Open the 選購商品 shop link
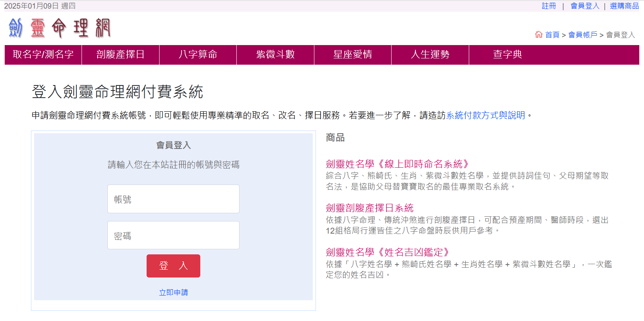The width and height of the screenshot is (644, 321). [624, 6]
